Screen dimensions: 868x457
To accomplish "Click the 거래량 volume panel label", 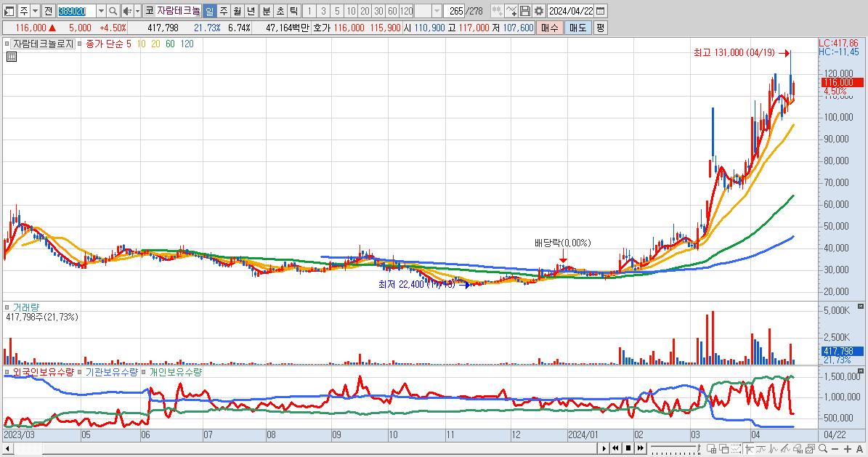I will coord(25,307).
